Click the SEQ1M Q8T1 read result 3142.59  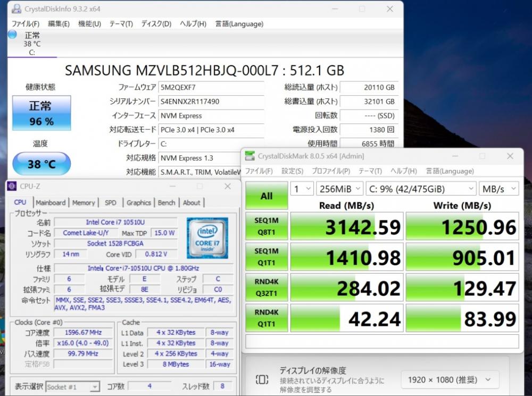pyautogui.click(x=347, y=226)
